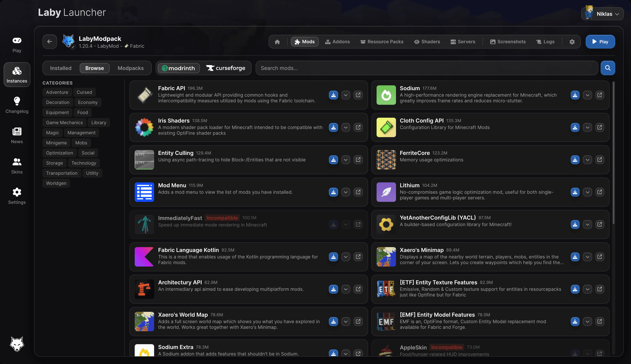
Task: Filter by Utility category
Action: click(92, 173)
